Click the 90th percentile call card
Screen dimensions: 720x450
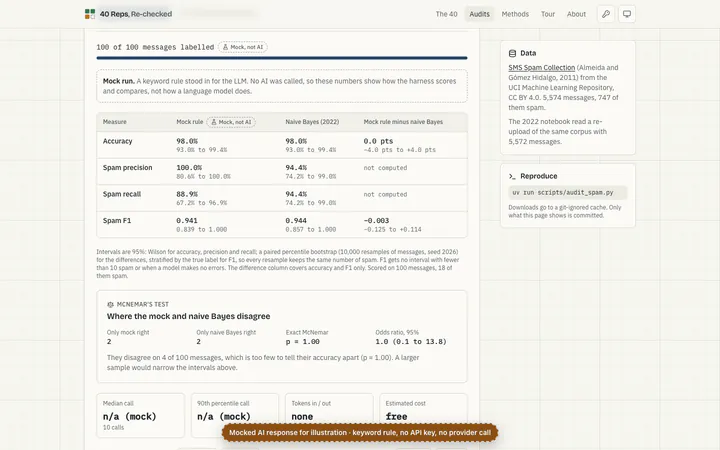(x=235, y=416)
